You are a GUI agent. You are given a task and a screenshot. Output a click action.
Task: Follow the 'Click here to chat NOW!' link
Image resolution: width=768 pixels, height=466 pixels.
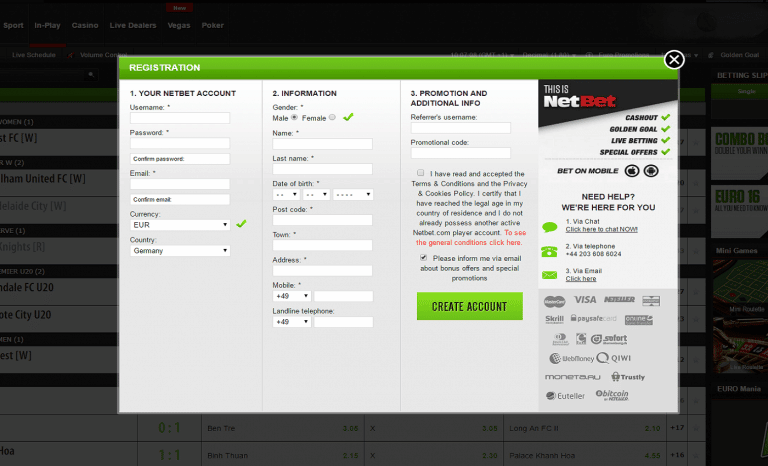tap(600, 230)
